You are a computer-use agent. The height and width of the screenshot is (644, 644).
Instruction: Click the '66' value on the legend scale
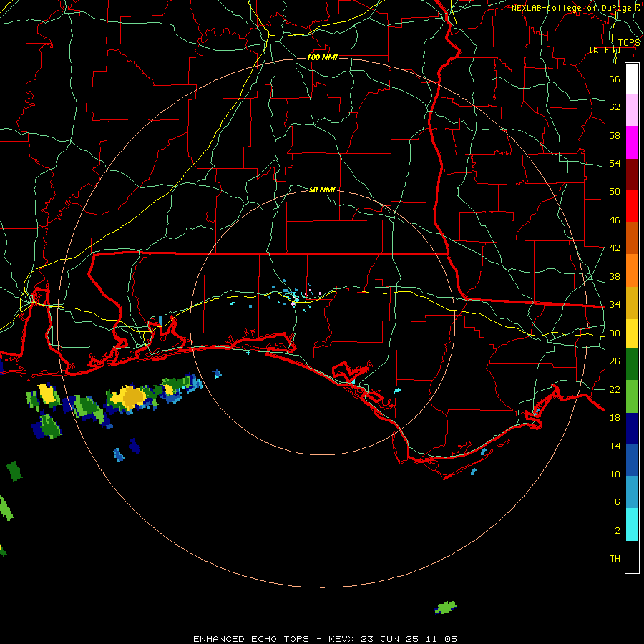[x=615, y=79]
